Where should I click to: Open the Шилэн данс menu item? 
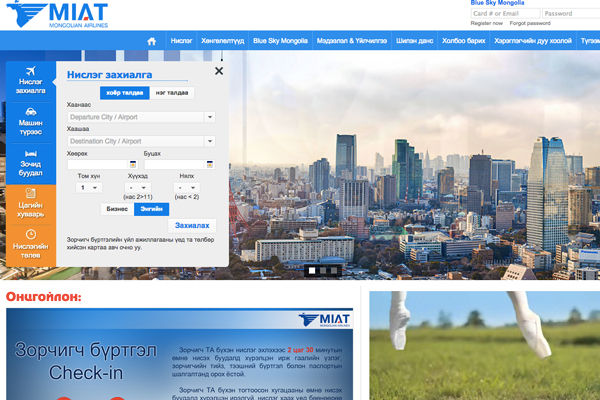[x=414, y=41]
